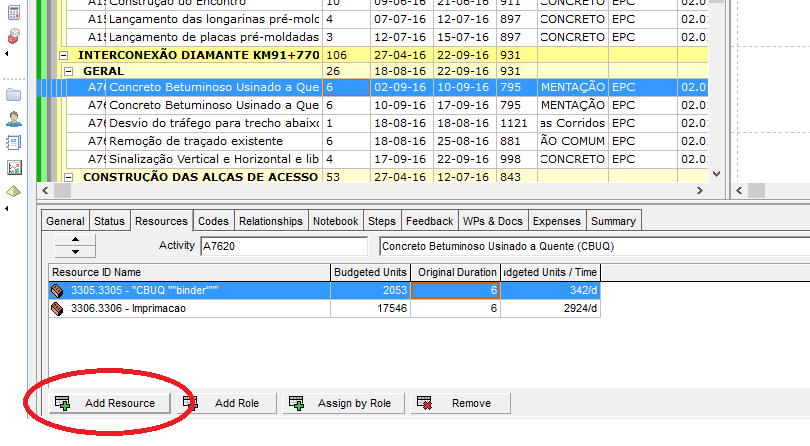Viewport: 810px width, 446px height.
Task: Click the Add Resource button
Action: tap(110, 403)
